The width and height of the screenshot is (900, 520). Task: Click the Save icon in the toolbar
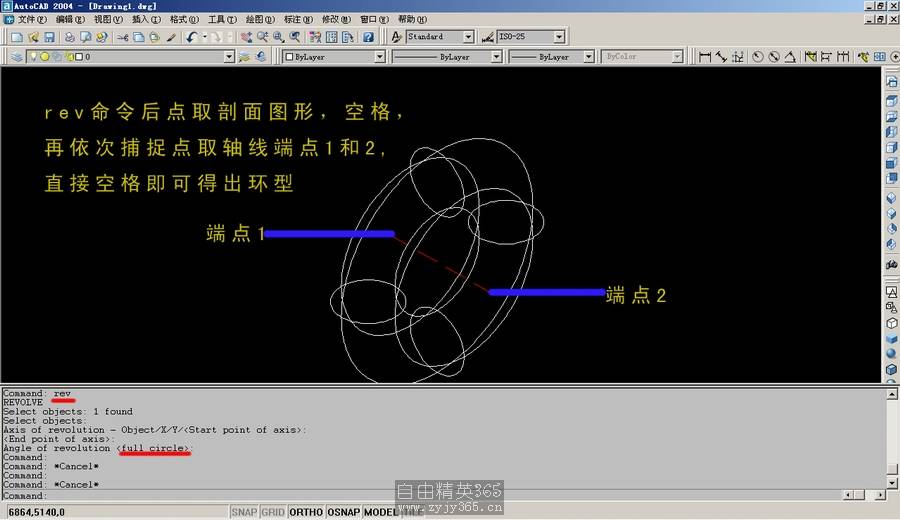pyautogui.click(x=49, y=37)
